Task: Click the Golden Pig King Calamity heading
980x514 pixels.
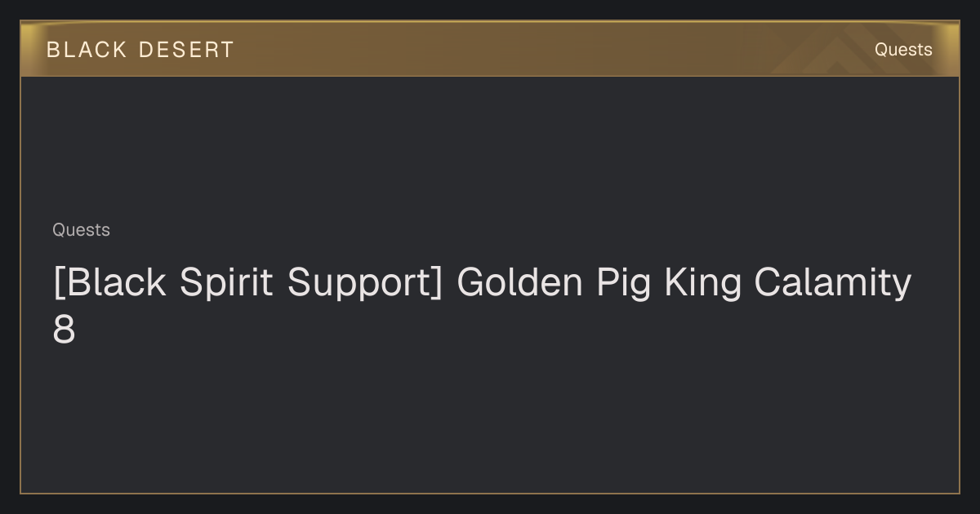Action: (482, 306)
